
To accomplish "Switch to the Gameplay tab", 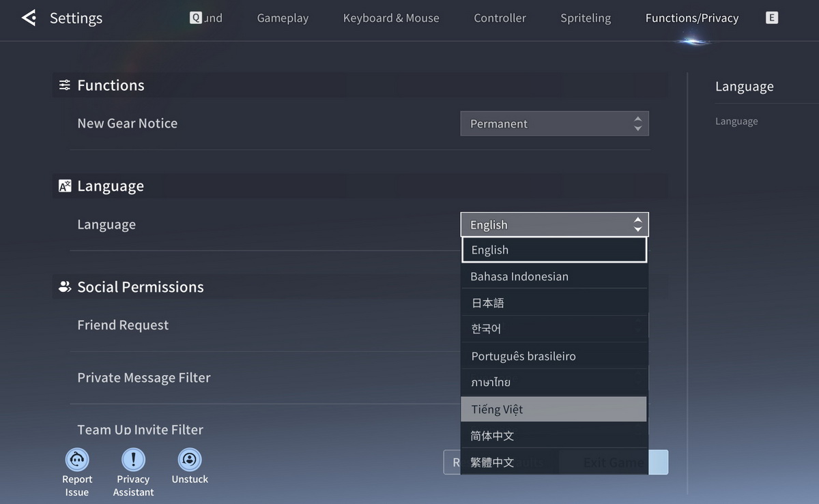I will pyautogui.click(x=283, y=18).
